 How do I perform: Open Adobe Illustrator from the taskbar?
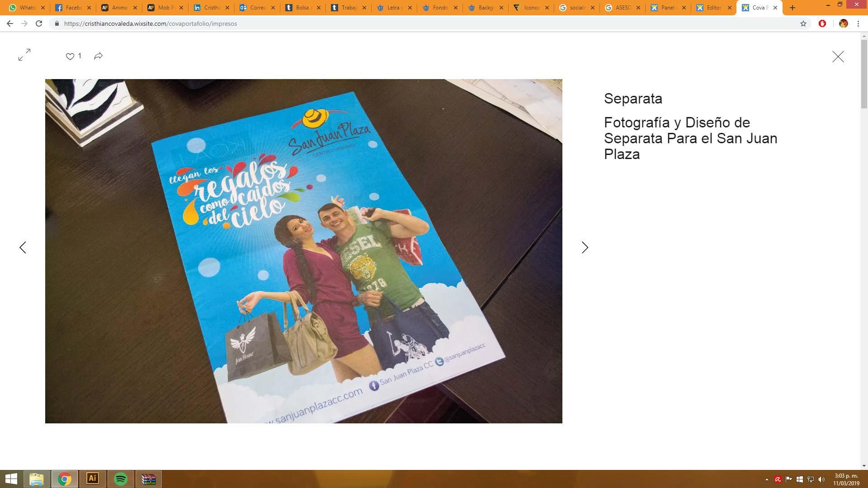(93, 479)
